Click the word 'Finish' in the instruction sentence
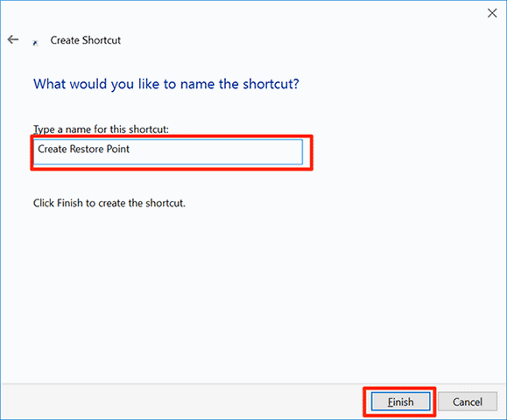This screenshot has width=507, height=420. click(x=70, y=203)
